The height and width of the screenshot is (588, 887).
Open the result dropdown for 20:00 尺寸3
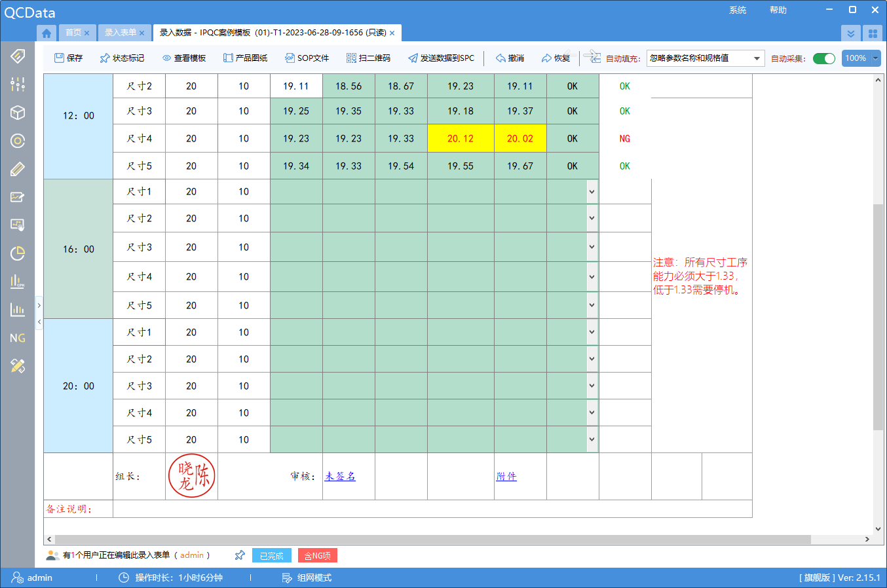click(592, 386)
